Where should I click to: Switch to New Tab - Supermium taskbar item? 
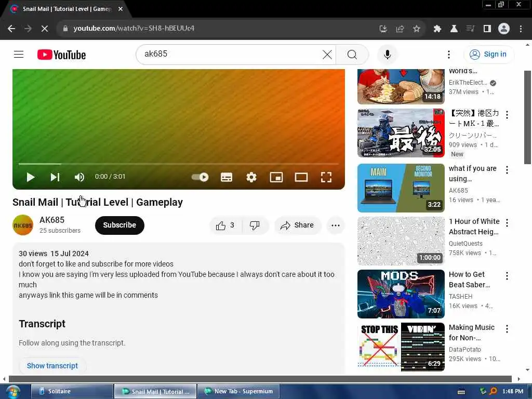(238, 391)
